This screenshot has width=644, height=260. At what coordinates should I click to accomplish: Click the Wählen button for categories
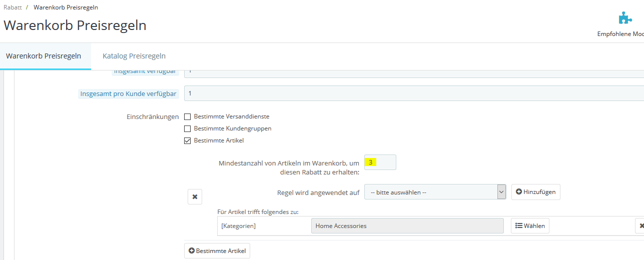(x=530, y=226)
